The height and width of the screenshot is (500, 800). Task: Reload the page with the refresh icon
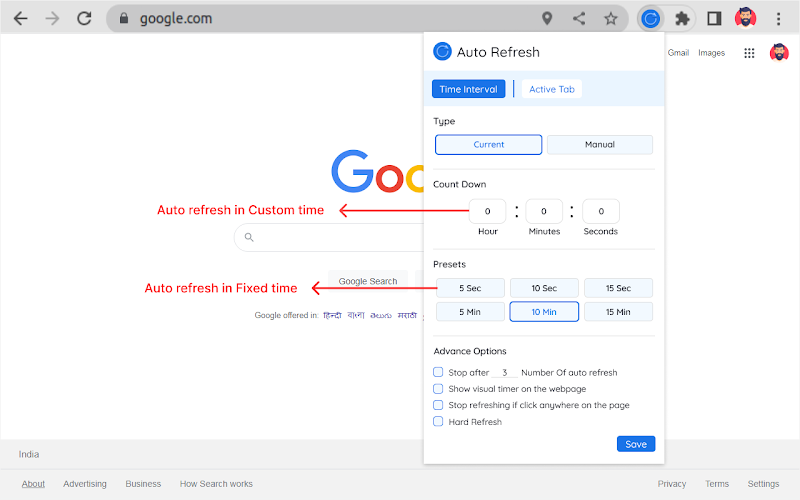[x=84, y=19]
